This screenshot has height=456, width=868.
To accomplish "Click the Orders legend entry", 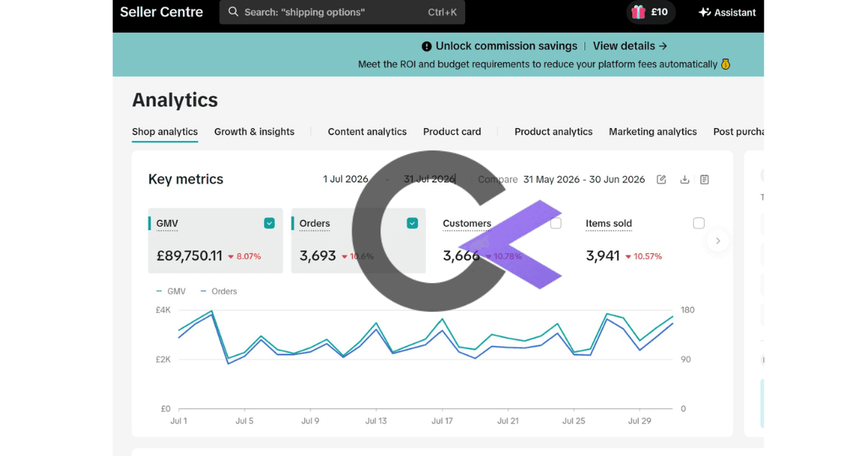I will point(218,292).
